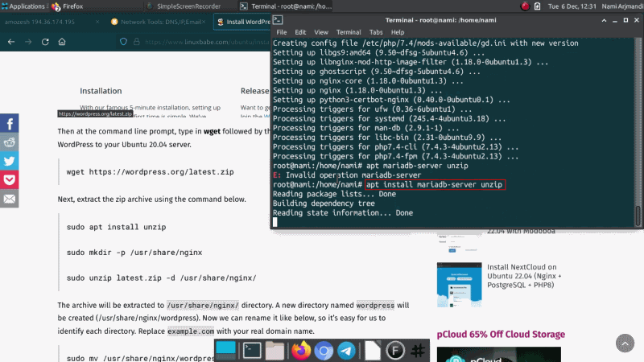Share page on Reddit from sidebar
This screenshot has width=644, height=362.
(x=10, y=142)
